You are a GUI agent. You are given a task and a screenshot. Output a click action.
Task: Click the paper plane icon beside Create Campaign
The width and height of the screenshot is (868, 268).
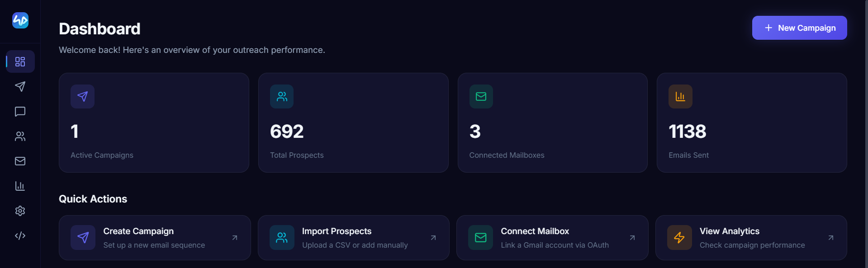pos(83,238)
